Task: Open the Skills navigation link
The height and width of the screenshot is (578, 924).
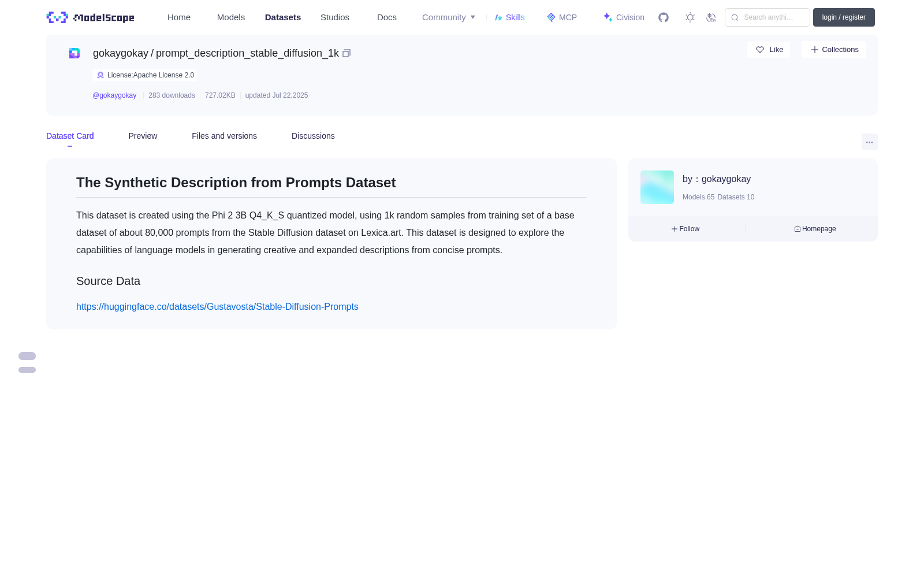Action: coord(509,17)
